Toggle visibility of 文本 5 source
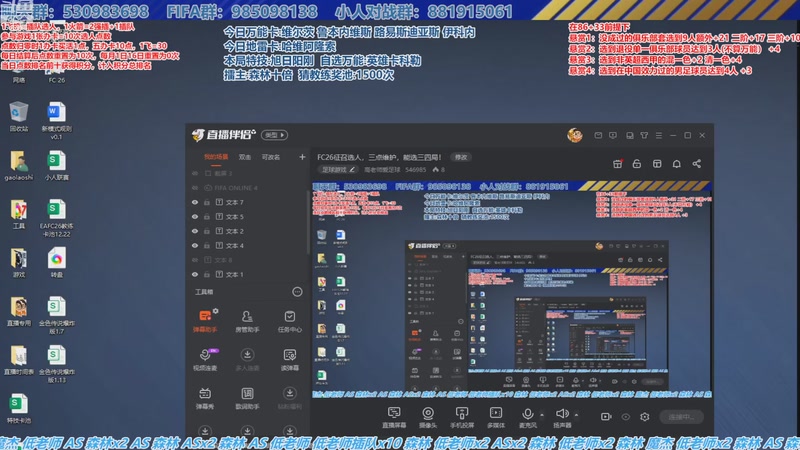This screenshot has height=450, width=800. (x=195, y=217)
